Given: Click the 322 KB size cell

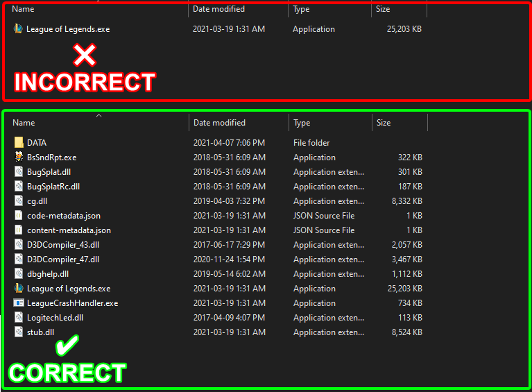Looking at the screenshot, I should (x=410, y=157).
